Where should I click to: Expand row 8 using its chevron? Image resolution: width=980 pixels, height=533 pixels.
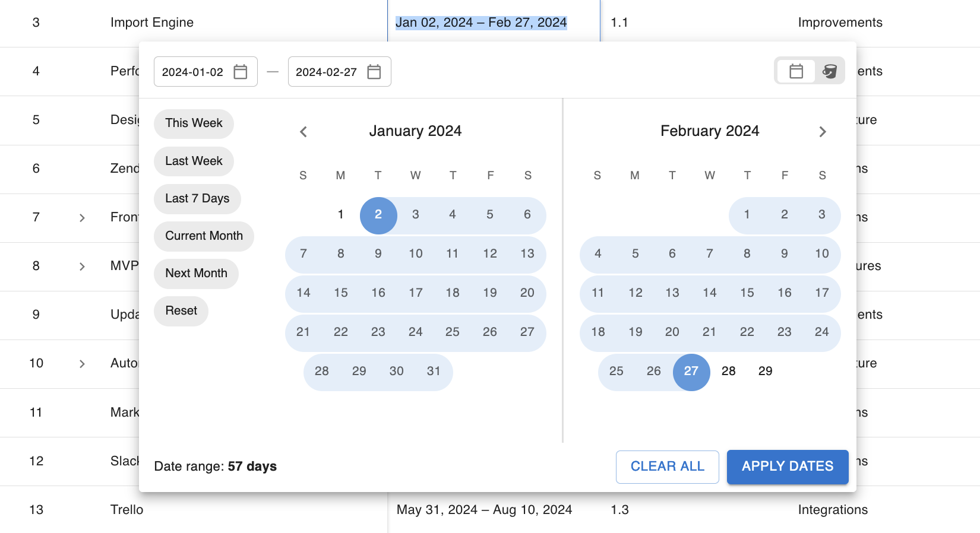(x=83, y=266)
